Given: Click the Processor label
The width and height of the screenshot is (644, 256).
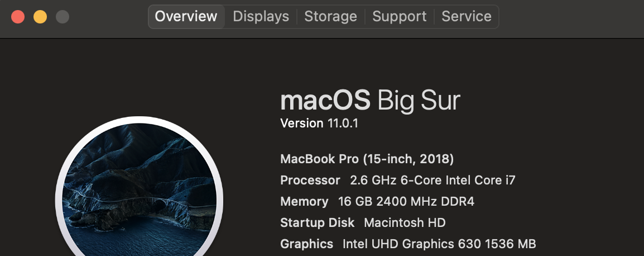Looking at the screenshot, I should click(x=310, y=181).
